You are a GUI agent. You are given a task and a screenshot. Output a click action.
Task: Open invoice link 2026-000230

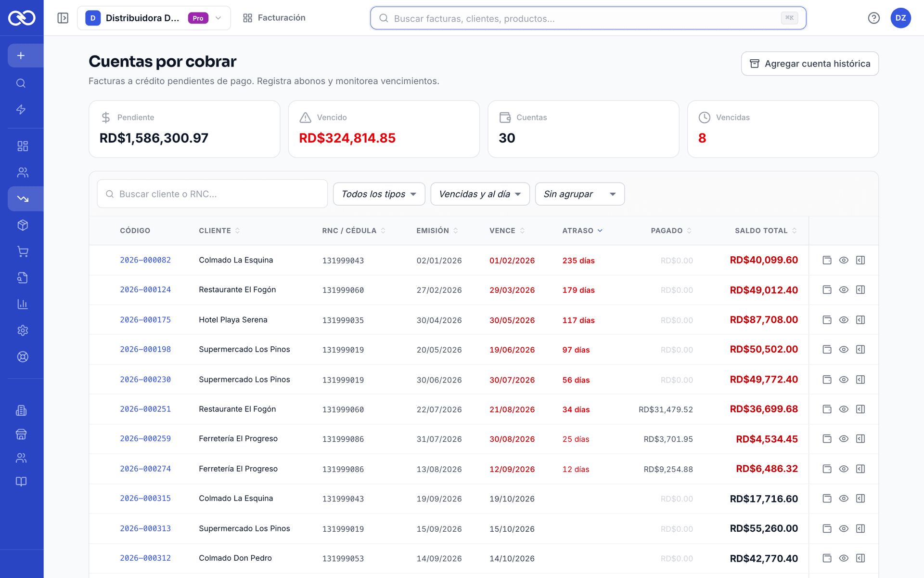pos(145,380)
